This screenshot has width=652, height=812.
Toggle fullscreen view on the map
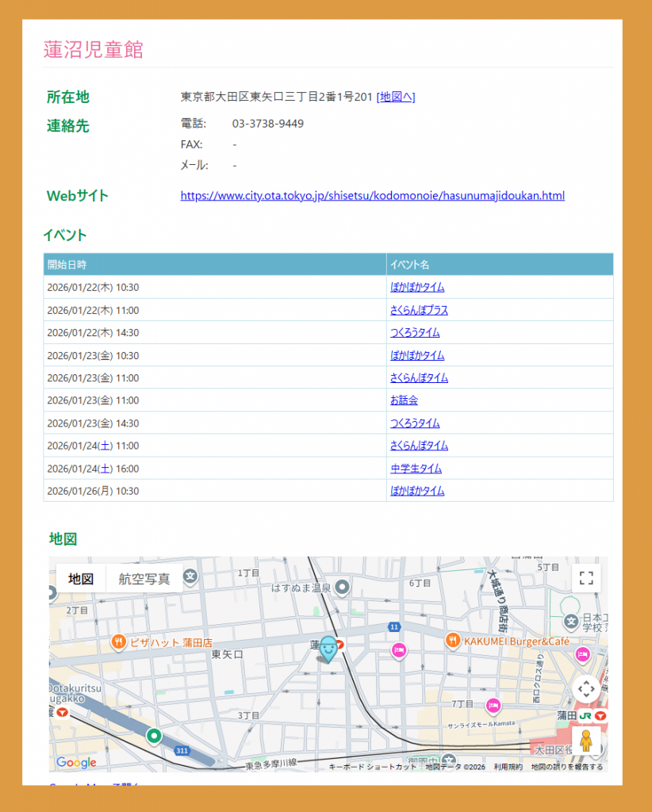pyautogui.click(x=586, y=578)
